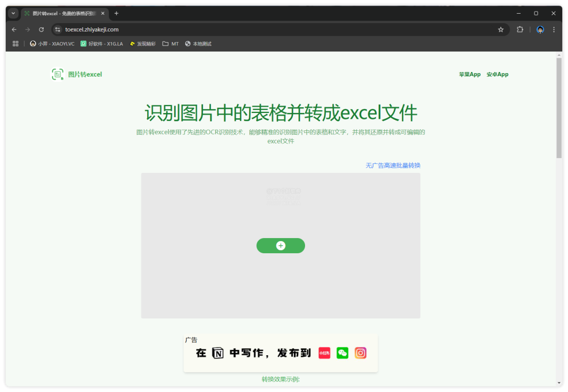The width and height of the screenshot is (568, 392).
Task: Bookmark this page with star icon
Action: point(501,29)
